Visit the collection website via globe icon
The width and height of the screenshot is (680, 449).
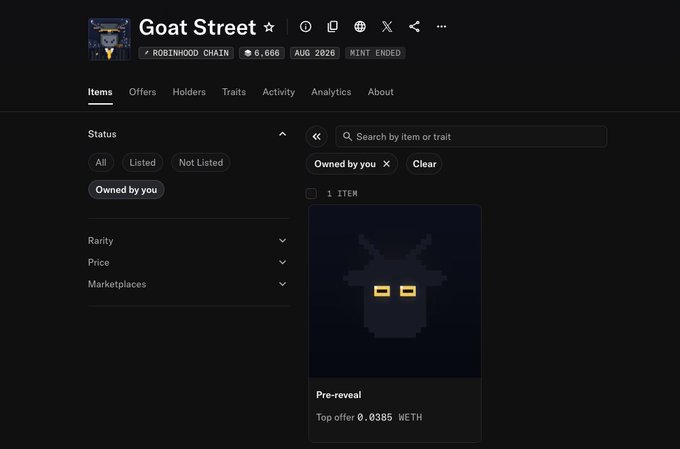coord(360,27)
